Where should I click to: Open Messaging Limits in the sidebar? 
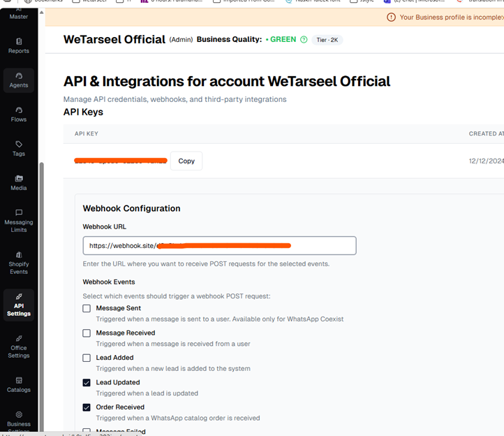point(19,221)
